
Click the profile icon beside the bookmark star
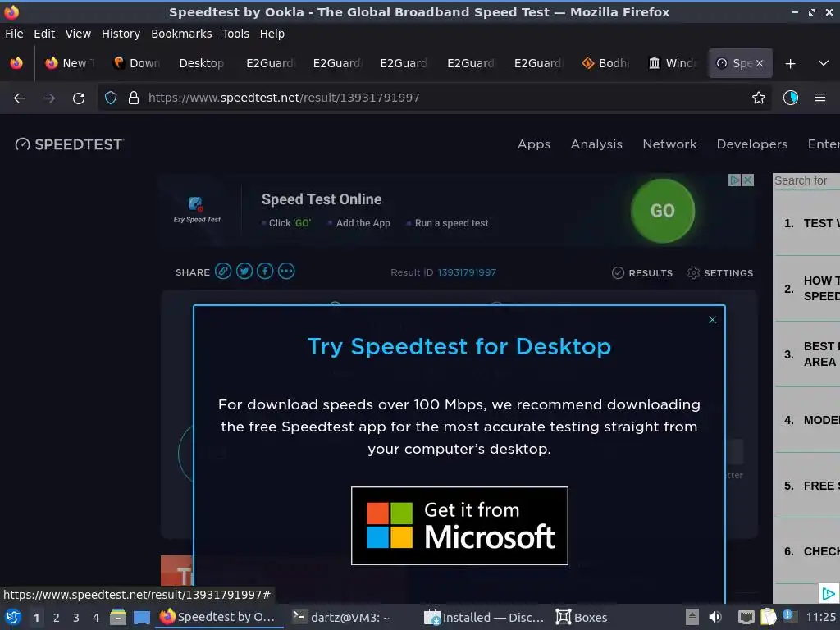(x=791, y=98)
